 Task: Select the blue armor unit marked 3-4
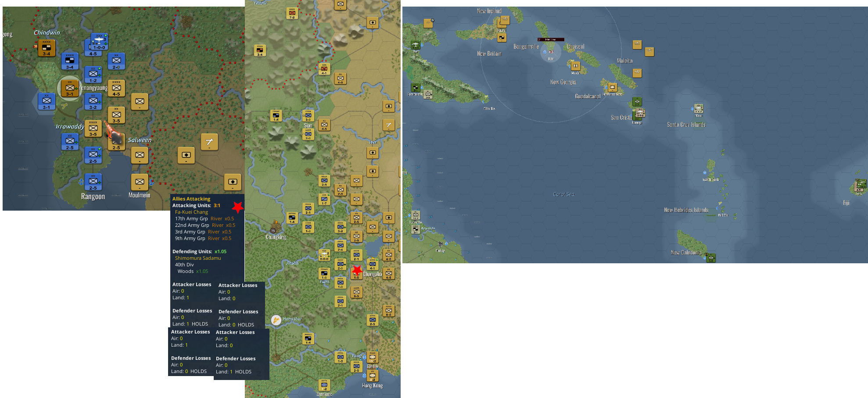pyautogui.click(x=70, y=61)
